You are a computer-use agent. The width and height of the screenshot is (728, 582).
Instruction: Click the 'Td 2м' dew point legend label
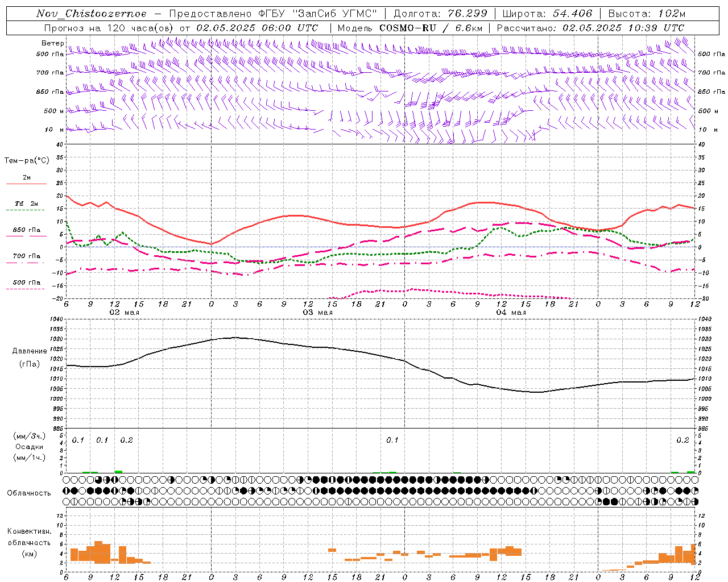point(27,203)
